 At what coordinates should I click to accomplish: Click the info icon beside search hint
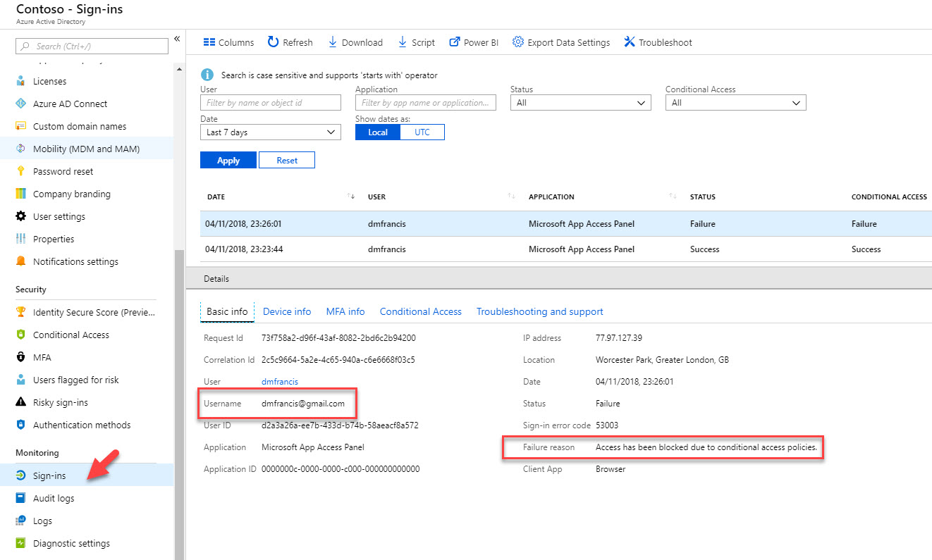point(207,75)
